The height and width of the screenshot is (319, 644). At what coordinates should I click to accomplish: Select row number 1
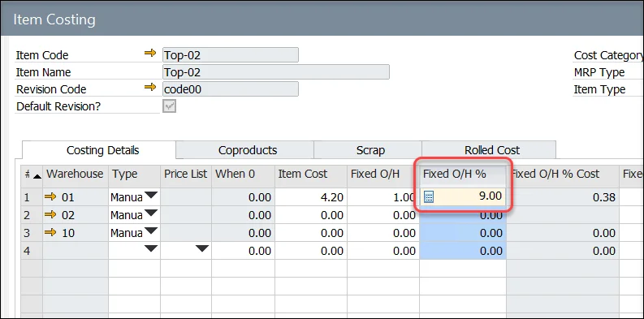click(32, 197)
